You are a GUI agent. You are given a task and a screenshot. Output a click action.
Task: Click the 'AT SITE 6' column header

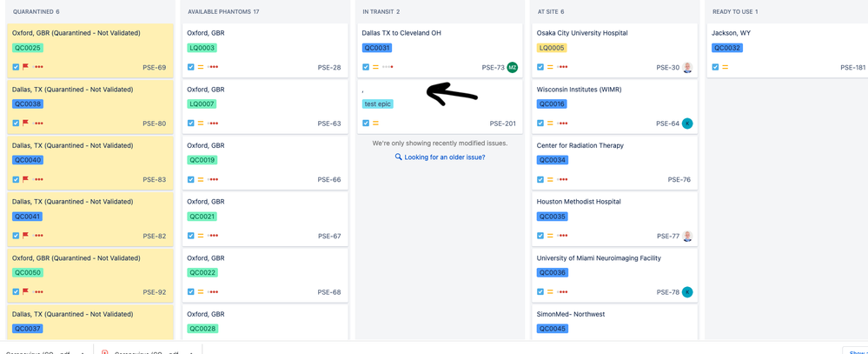click(x=550, y=11)
